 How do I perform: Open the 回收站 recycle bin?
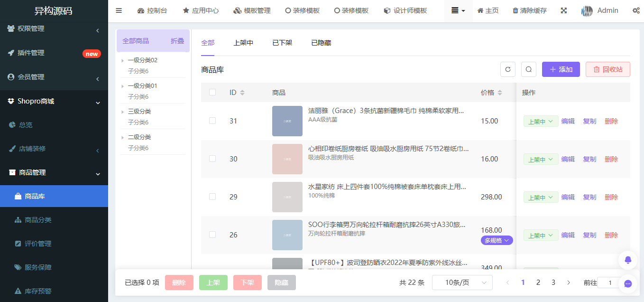tap(607, 69)
